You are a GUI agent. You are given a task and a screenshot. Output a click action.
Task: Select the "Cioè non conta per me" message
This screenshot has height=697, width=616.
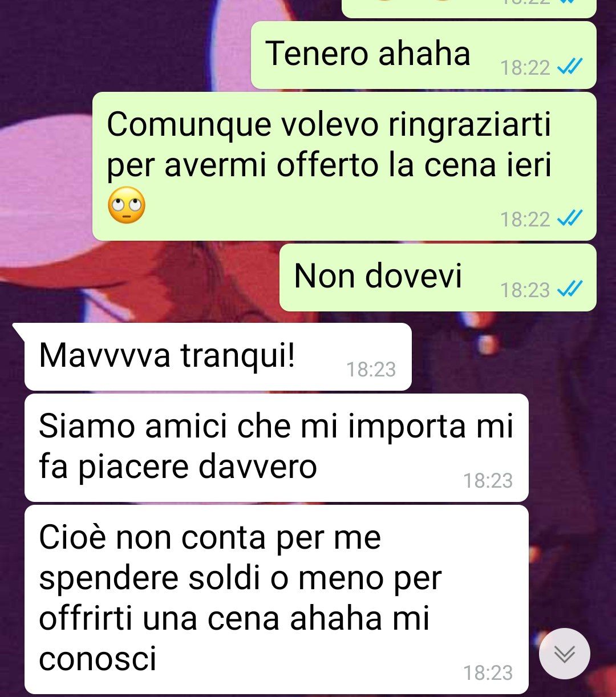point(277,599)
